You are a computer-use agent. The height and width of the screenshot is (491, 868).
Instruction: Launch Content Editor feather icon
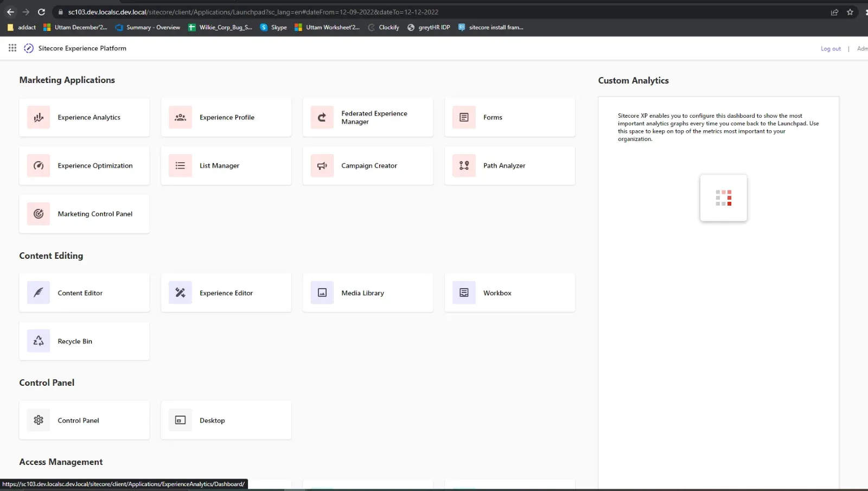click(39, 292)
